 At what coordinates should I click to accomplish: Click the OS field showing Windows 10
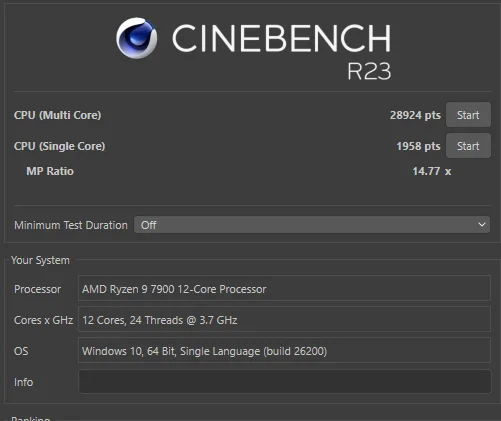click(x=284, y=350)
